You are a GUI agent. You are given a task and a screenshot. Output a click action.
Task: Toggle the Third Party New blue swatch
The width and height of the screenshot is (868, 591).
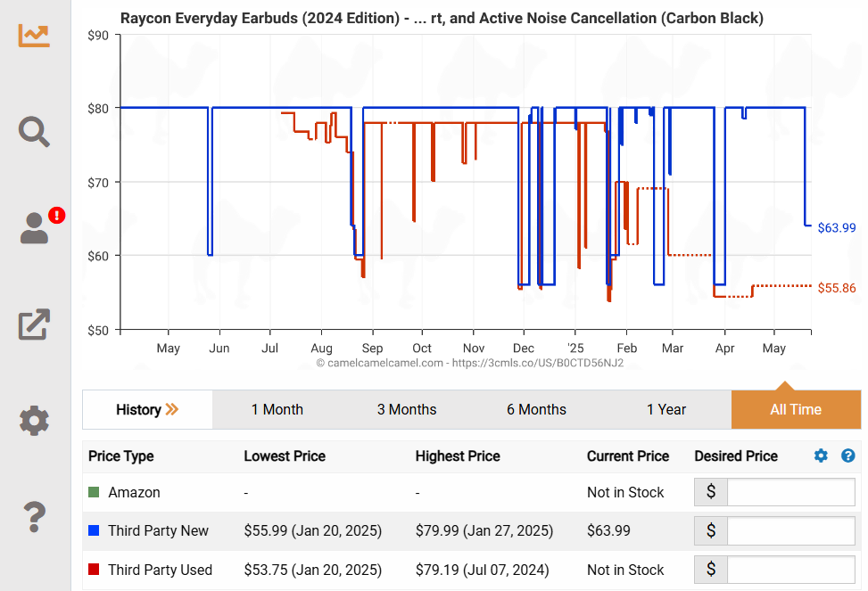94,530
